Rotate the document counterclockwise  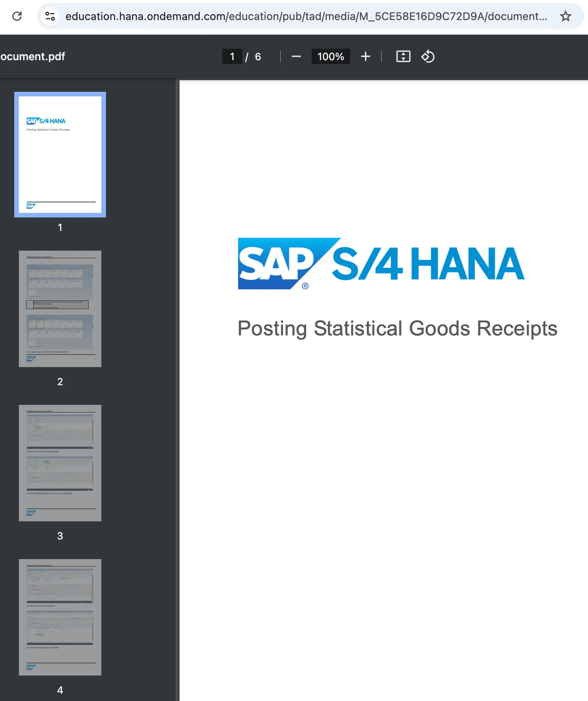[428, 57]
